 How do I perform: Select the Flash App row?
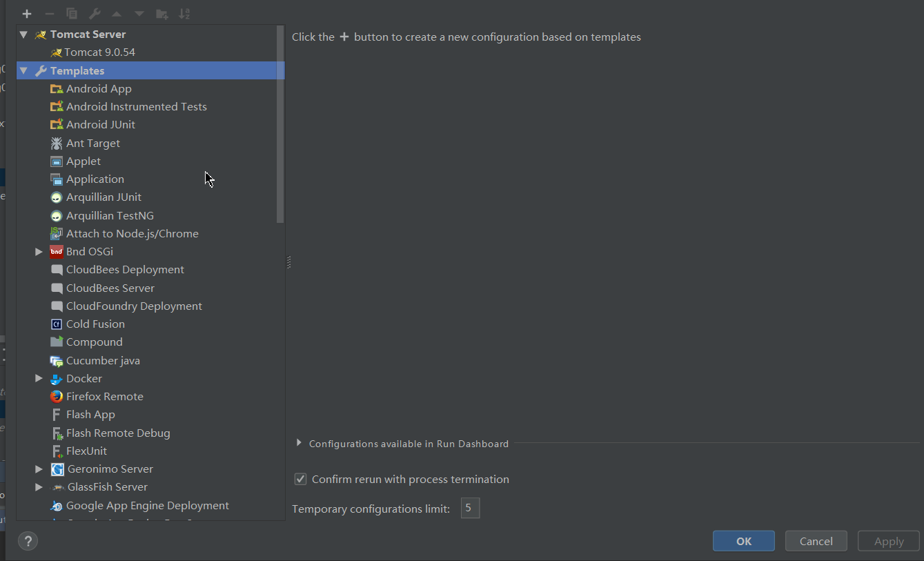click(x=150, y=415)
